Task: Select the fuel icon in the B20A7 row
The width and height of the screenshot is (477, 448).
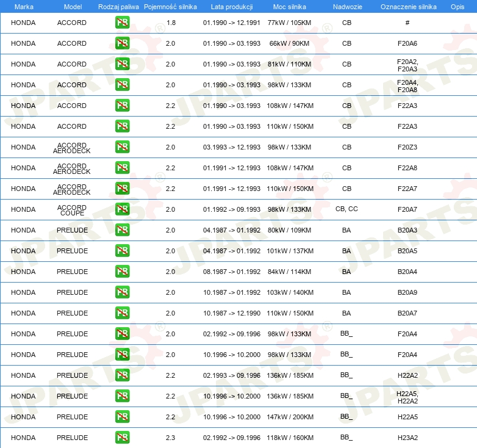Action: (x=122, y=313)
